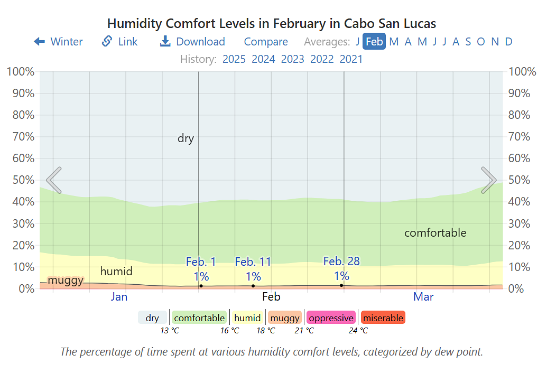
Task: Open the 2023 history view
Action: pos(292,59)
